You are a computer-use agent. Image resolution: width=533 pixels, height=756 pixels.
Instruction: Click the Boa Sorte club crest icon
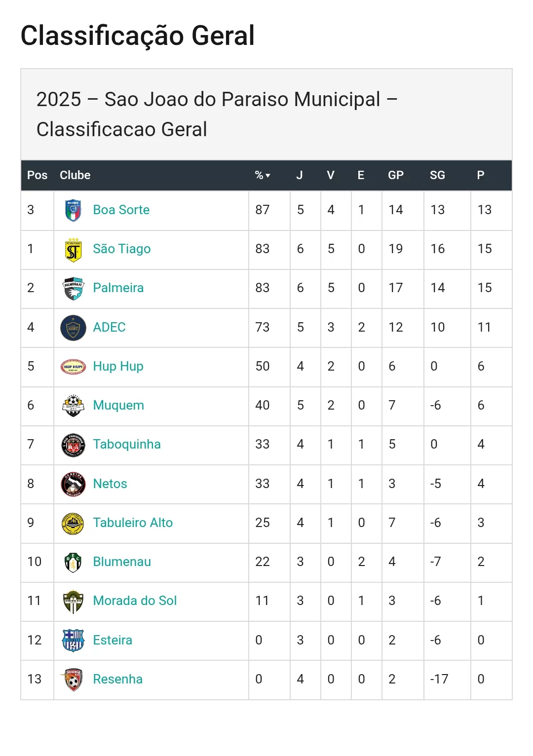click(x=73, y=210)
